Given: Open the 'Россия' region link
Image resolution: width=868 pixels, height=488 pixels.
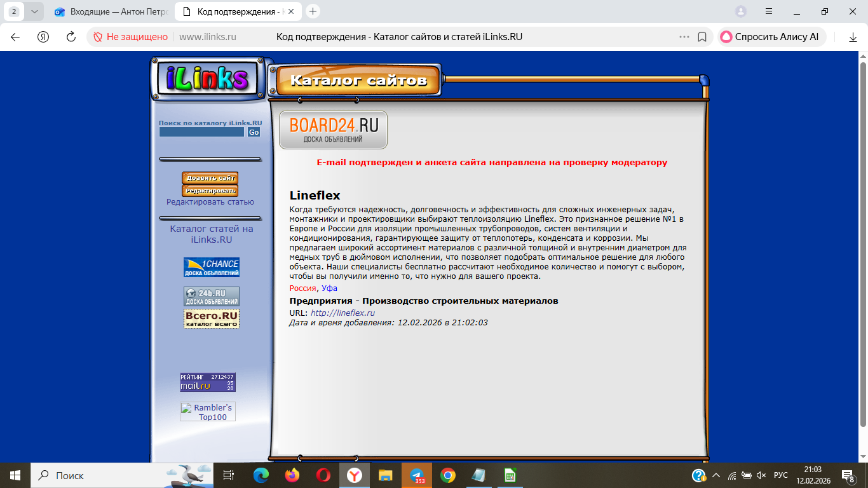Looking at the screenshot, I should tap(303, 288).
